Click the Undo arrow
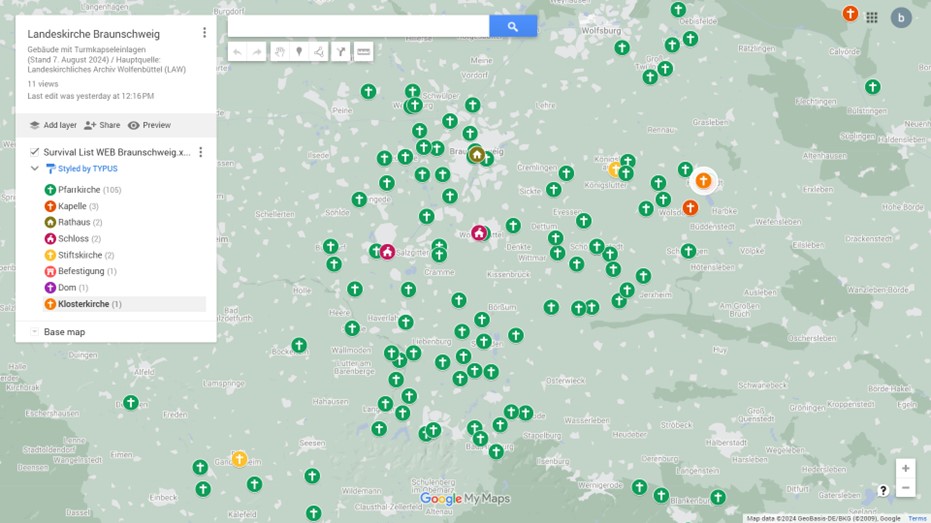Screen dimensions: 931x523 click(237, 52)
